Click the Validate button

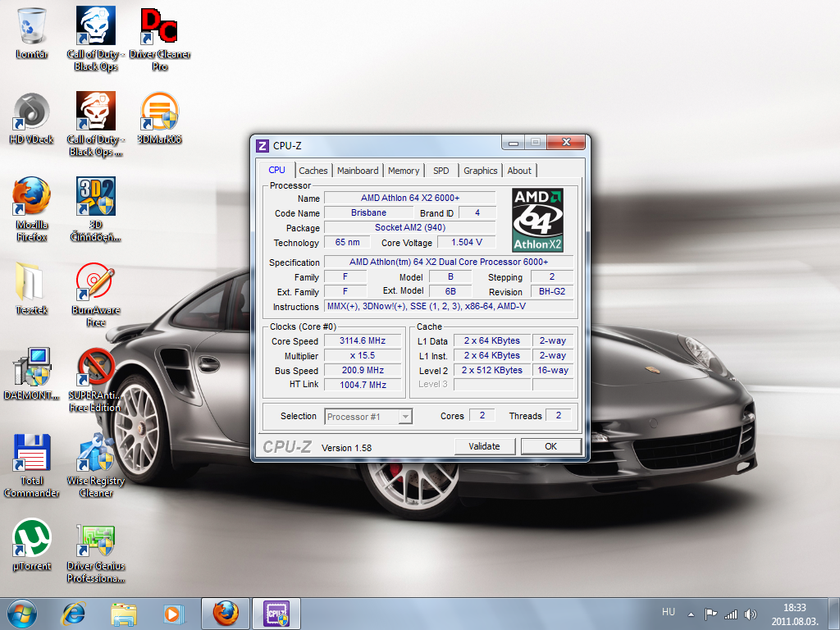[484, 446]
